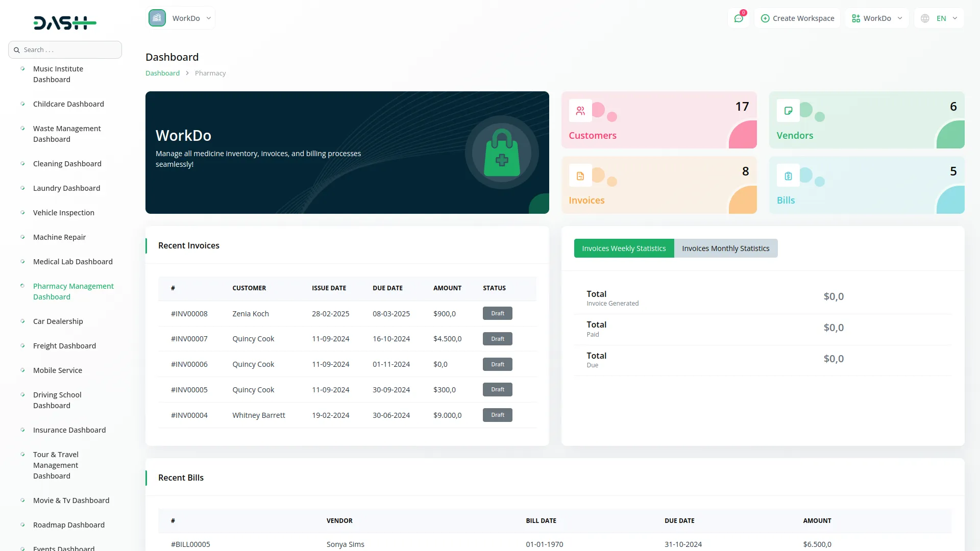Switch to Invoices Monthly Statistics

725,248
